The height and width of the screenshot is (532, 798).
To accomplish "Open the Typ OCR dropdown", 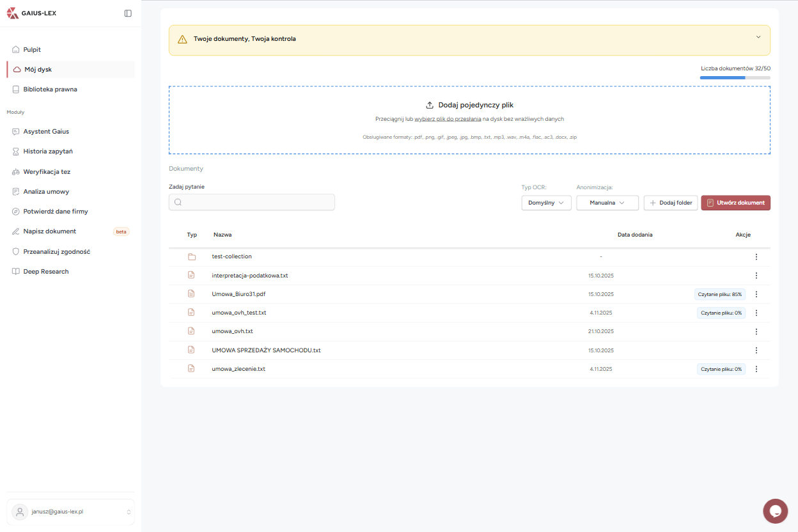I will 546,202.
